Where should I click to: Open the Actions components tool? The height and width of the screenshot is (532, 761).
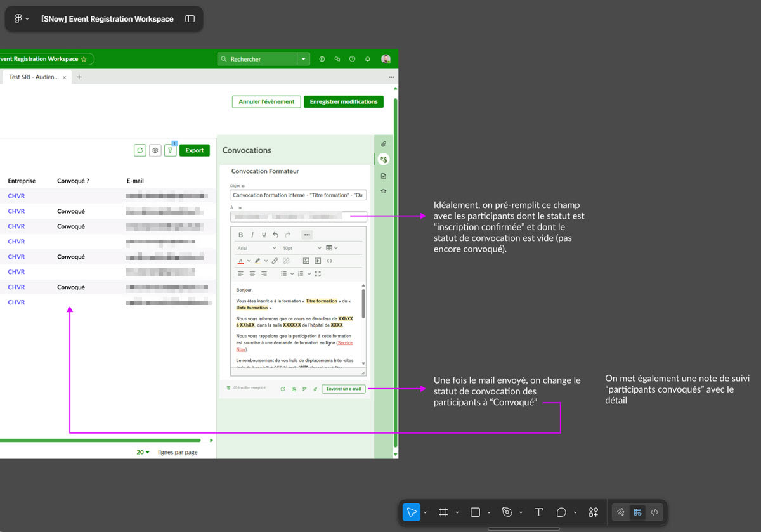point(593,512)
